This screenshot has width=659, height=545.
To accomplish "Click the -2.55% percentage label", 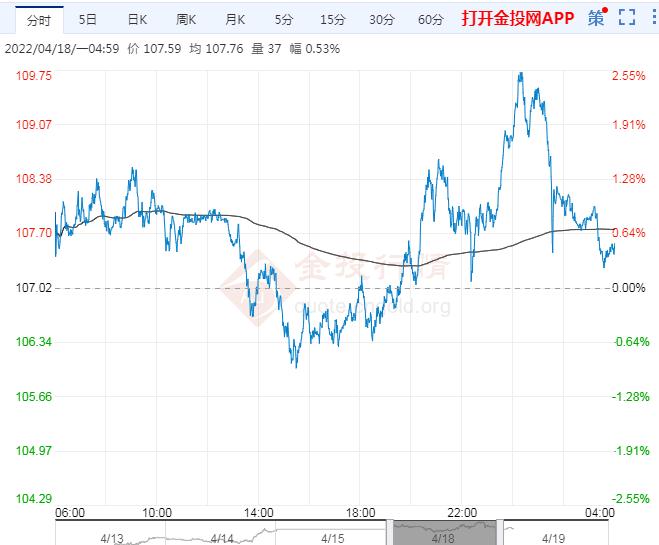I will coord(630,499).
